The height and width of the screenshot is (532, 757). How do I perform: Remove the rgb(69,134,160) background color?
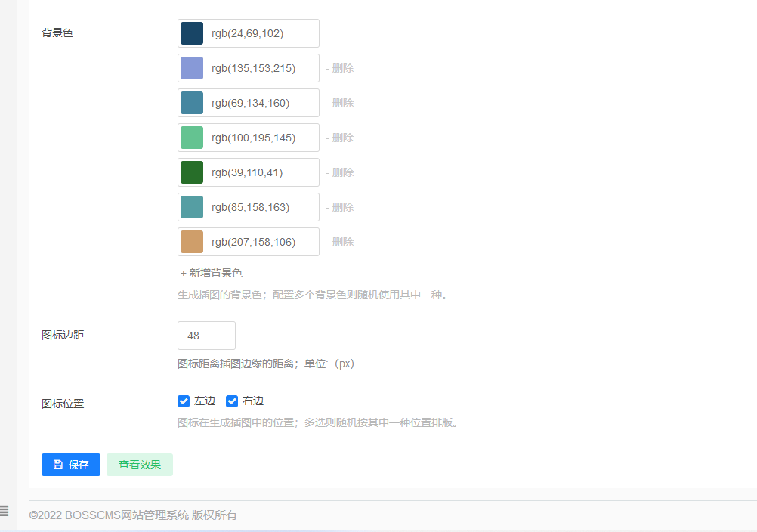coord(340,103)
